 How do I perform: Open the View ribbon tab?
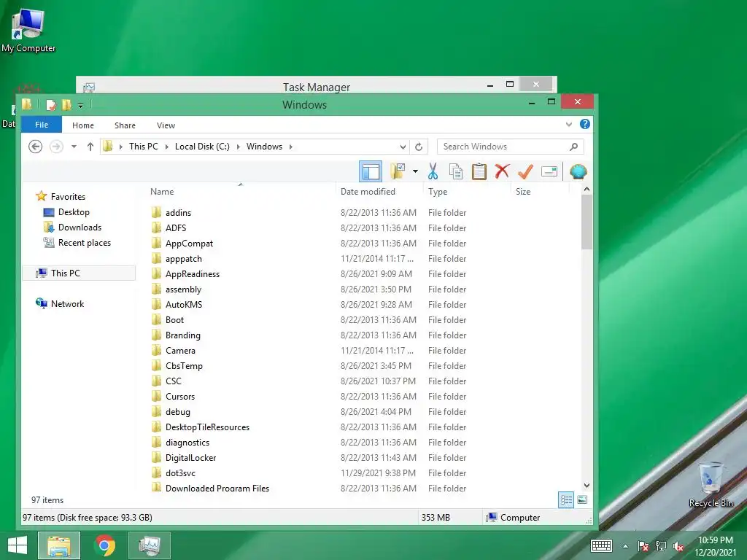[166, 125]
